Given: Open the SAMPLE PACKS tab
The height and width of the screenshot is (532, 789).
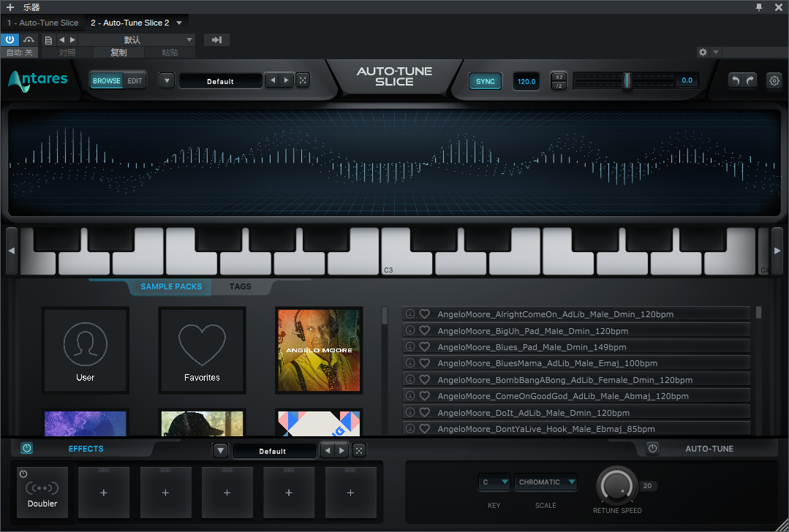Looking at the screenshot, I should coord(171,286).
